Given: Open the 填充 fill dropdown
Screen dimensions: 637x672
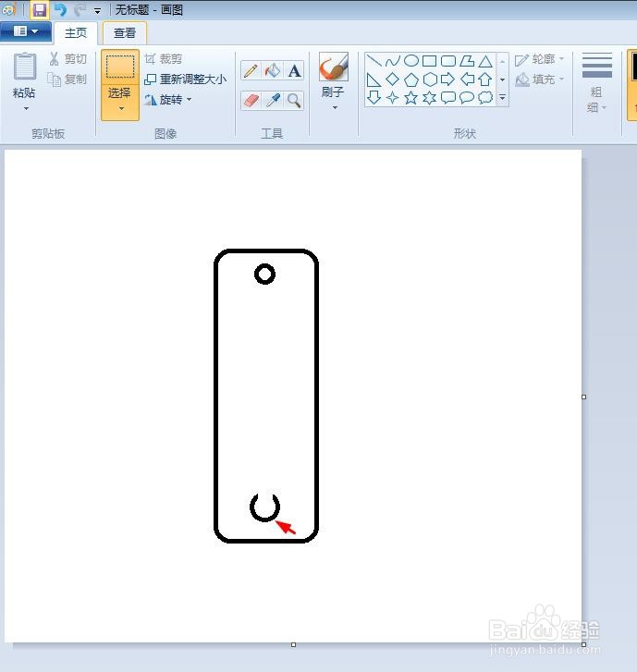Looking at the screenshot, I should tap(540, 79).
